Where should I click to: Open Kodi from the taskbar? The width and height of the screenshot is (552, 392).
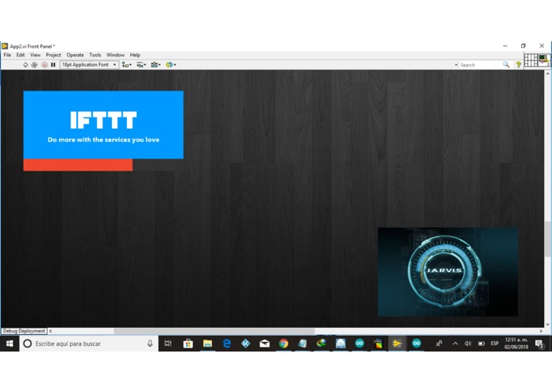point(245,344)
